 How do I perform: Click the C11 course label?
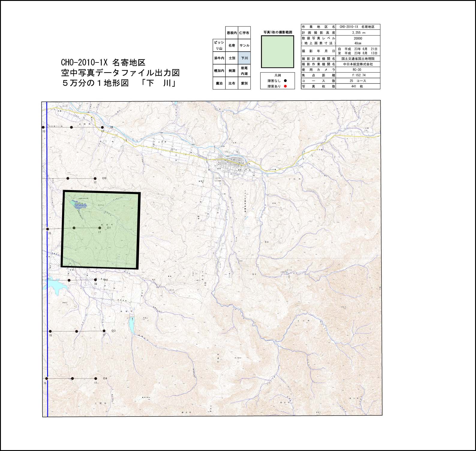coord(109,228)
